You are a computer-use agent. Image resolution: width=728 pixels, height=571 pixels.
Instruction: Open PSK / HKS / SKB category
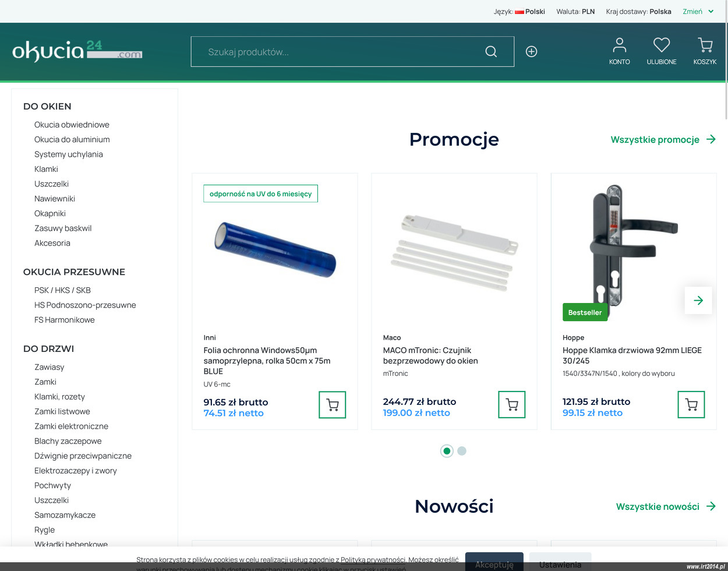pyautogui.click(x=62, y=290)
